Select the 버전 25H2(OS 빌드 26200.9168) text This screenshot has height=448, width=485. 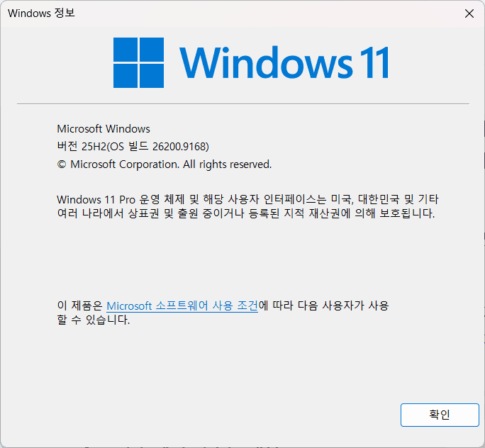click(x=133, y=146)
